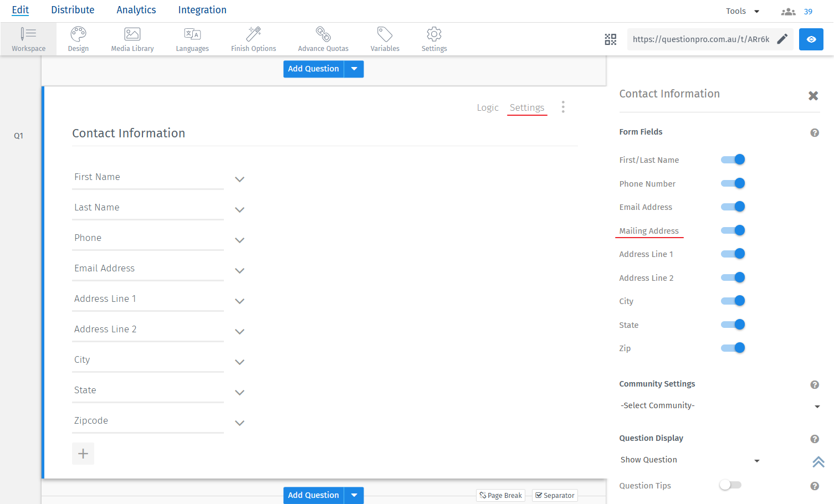Expand the First Name field chevron

tap(239, 179)
